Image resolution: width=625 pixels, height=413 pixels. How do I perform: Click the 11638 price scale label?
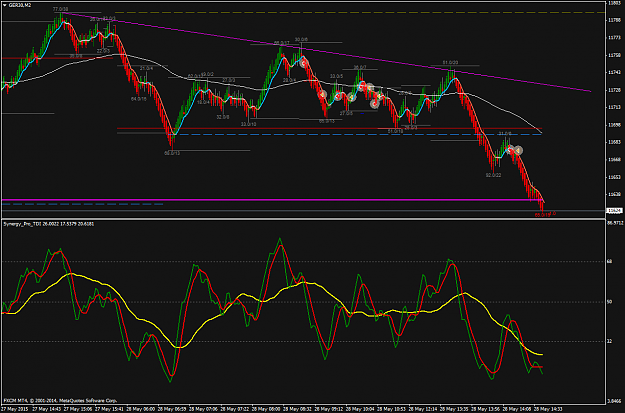(613, 194)
